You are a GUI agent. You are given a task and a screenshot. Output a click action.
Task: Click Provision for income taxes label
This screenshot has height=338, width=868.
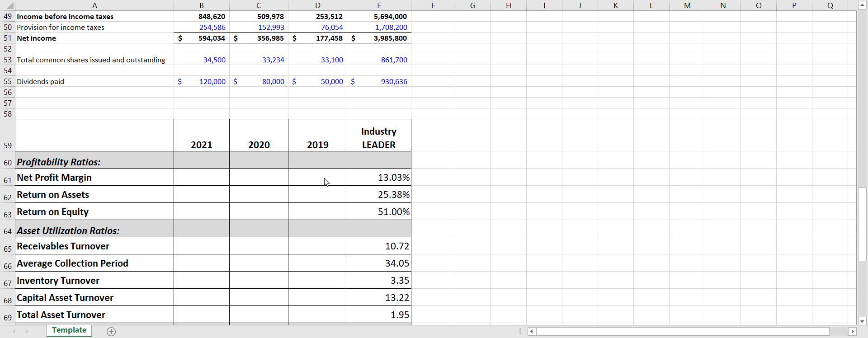coord(61,27)
